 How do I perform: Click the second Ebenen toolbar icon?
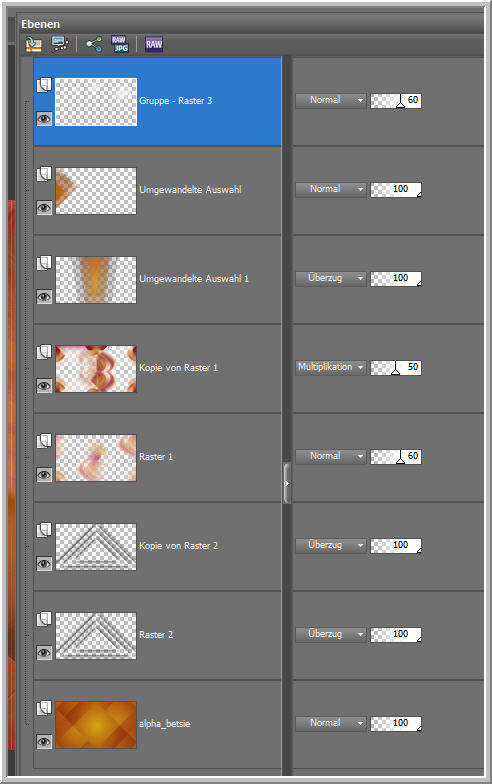pos(60,44)
